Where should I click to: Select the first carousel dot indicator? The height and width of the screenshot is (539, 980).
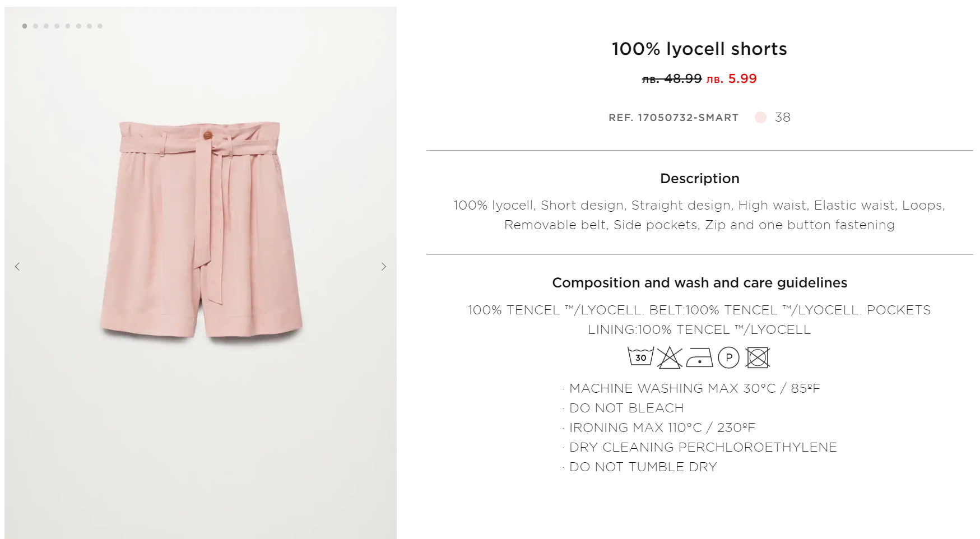(x=25, y=26)
